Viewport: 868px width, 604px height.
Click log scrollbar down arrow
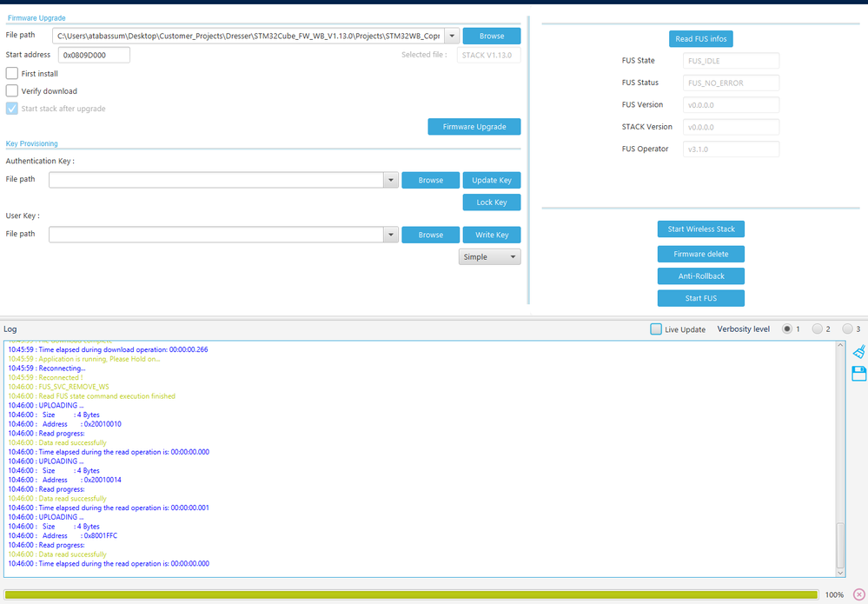point(840,573)
